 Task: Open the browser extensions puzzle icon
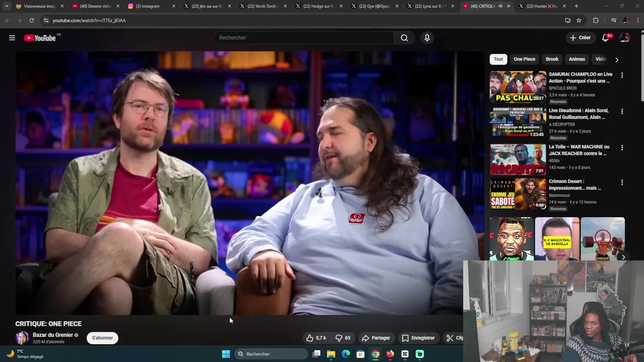point(596,20)
